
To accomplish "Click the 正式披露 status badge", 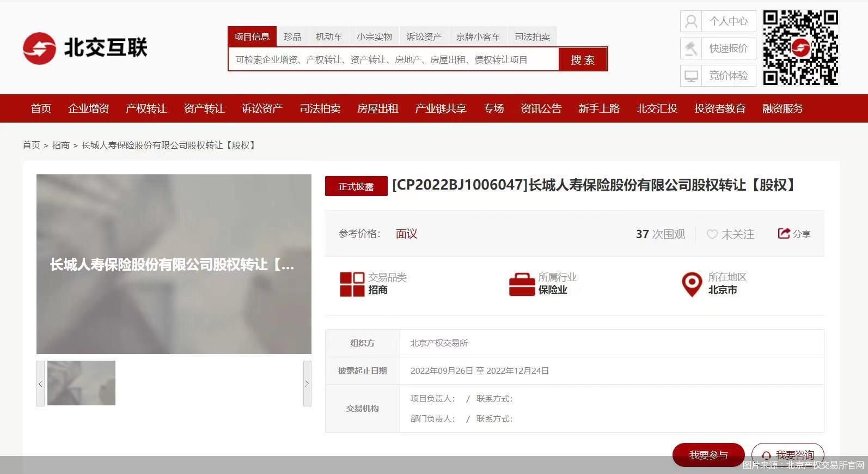I will point(356,186).
